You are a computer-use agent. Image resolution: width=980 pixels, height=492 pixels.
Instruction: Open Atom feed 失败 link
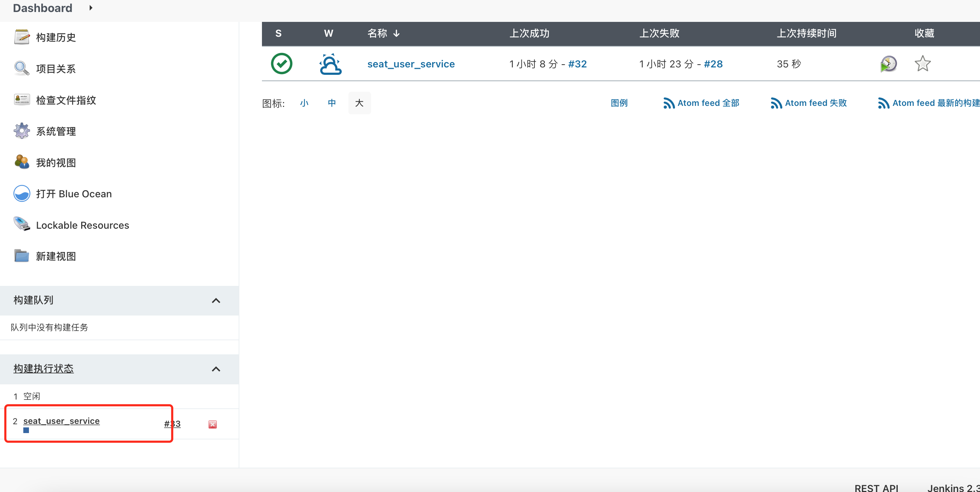point(815,103)
